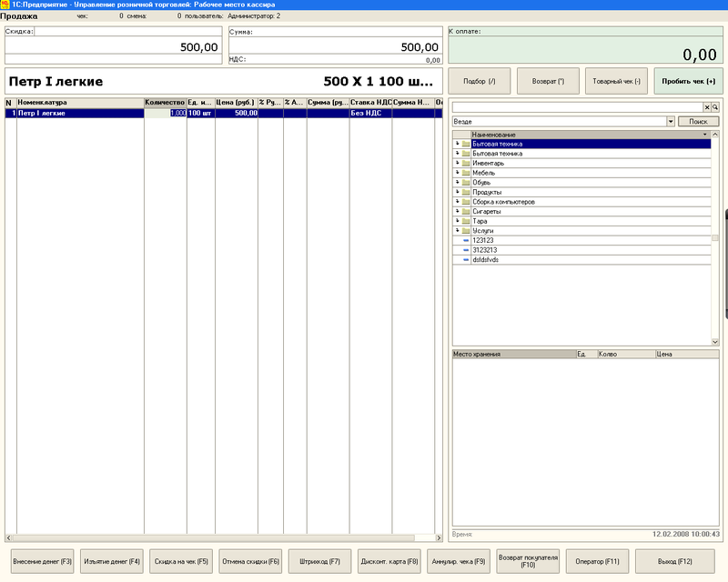Click the item icon beside dsfdsfvds
Image resolution: width=728 pixels, height=582 pixels.
coord(466,260)
